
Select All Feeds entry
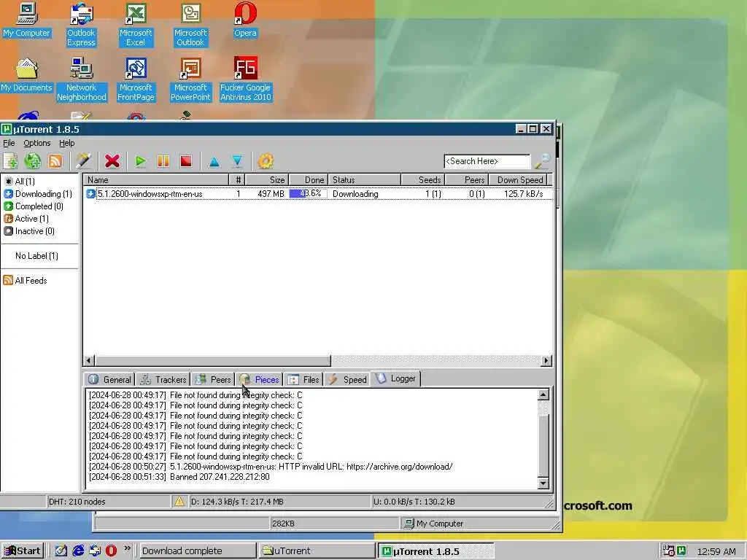tap(26, 281)
